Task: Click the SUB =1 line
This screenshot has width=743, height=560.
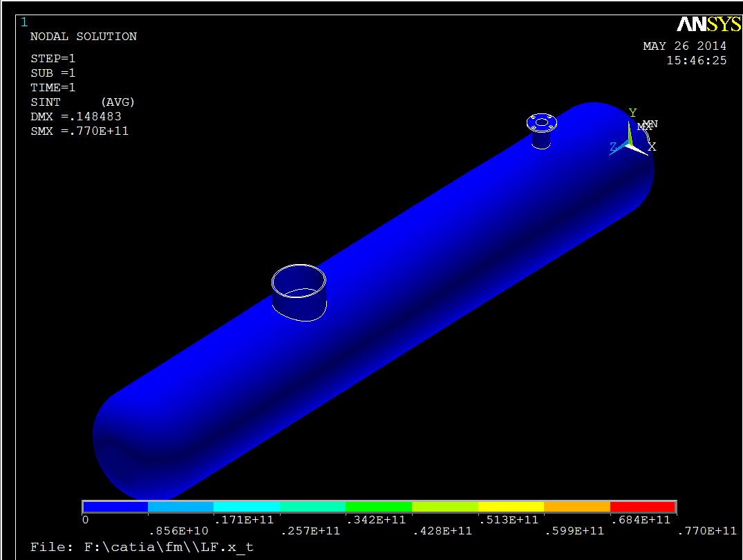Action: tap(53, 73)
